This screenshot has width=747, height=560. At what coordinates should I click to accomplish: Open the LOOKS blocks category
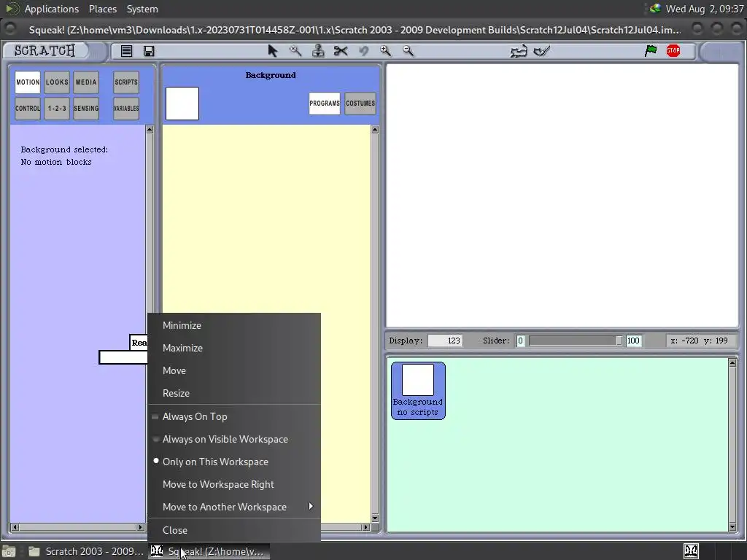57,82
